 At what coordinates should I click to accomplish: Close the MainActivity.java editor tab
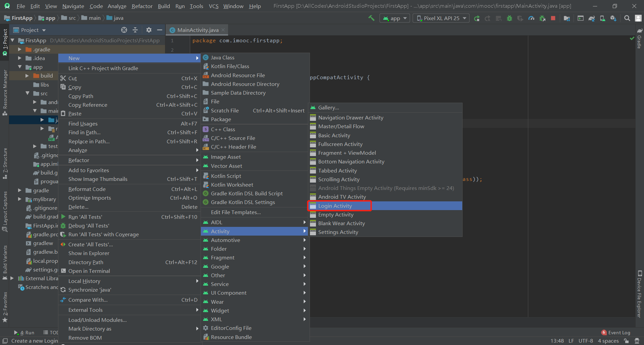223,30
